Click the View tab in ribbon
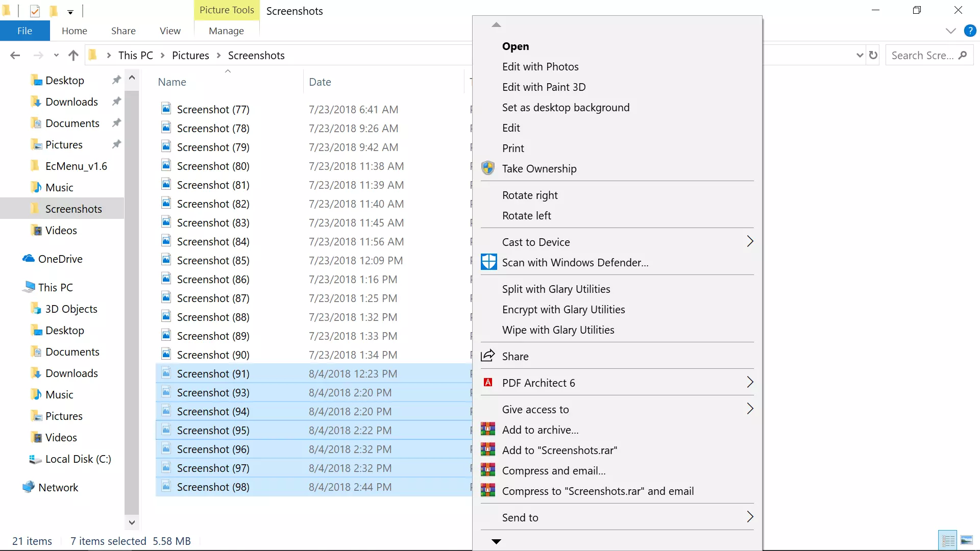This screenshot has height=551, width=980. click(170, 30)
